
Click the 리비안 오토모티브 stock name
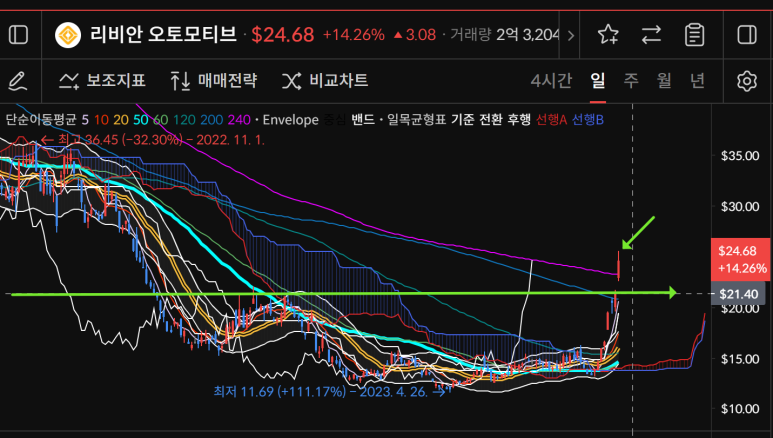coord(163,35)
